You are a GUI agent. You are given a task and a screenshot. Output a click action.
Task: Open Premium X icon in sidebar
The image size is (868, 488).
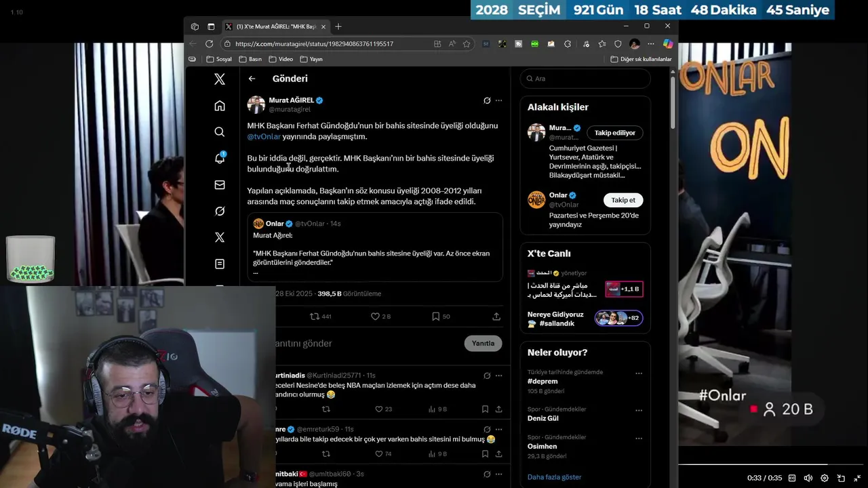220,237
